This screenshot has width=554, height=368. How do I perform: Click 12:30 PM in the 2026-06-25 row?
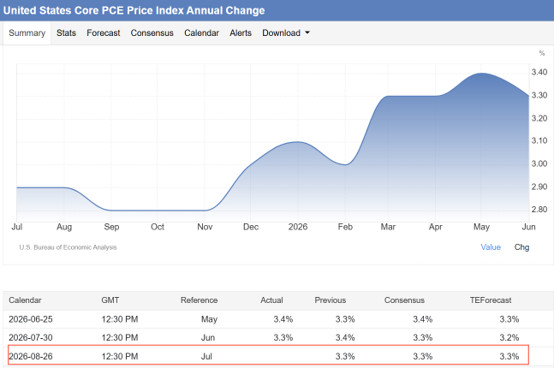[x=120, y=319]
